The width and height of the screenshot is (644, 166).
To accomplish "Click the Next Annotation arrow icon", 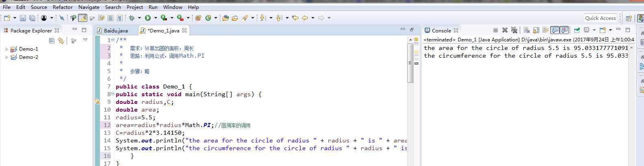I will [x=263, y=18].
